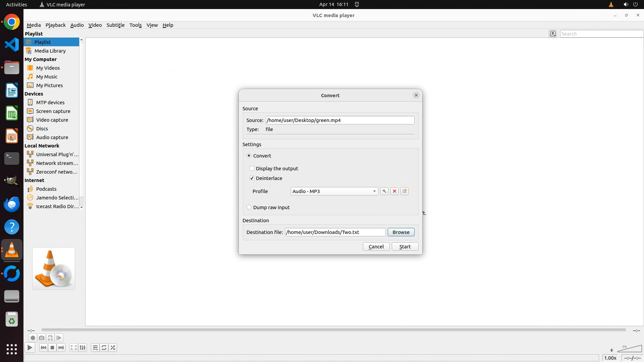Image resolution: width=644 pixels, height=362 pixels.
Task: Toggle fullscreen icon in the controls
Action: coord(74,348)
